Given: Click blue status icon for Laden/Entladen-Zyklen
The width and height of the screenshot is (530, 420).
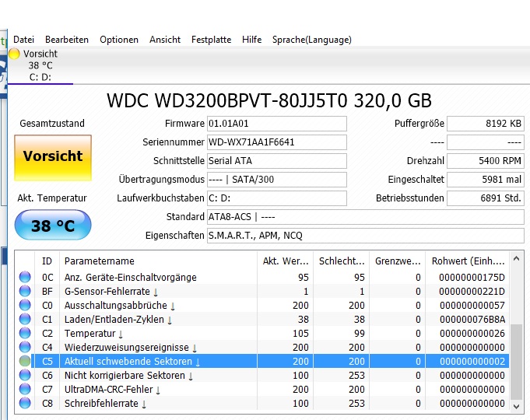Looking at the screenshot, I should (25, 320).
